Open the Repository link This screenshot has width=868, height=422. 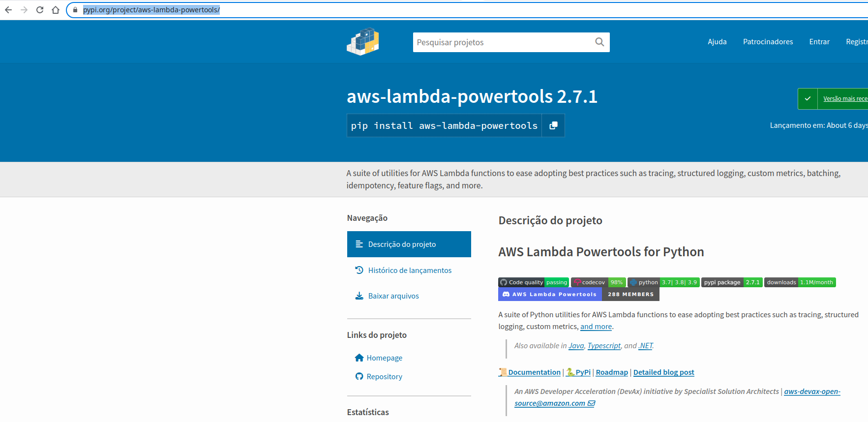[x=384, y=377]
